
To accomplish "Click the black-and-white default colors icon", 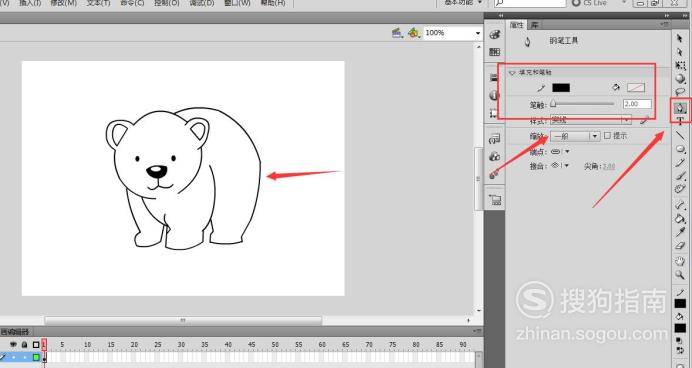I will [680, 340].
